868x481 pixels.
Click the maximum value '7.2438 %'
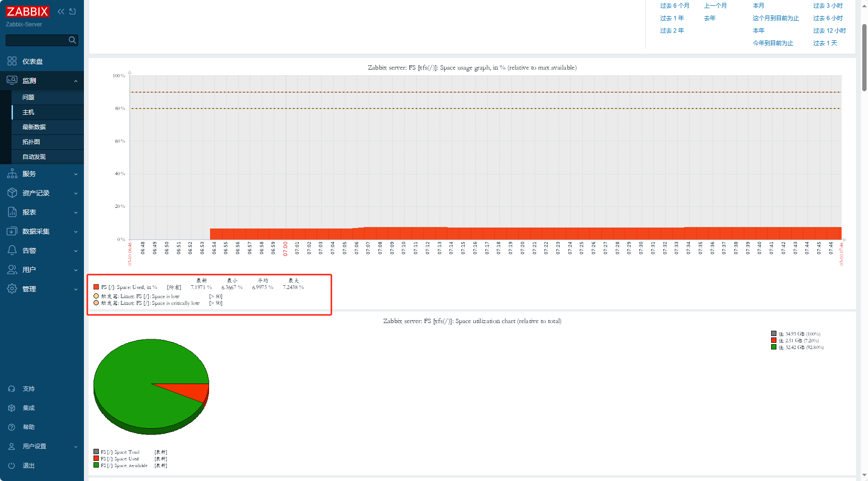293,287
